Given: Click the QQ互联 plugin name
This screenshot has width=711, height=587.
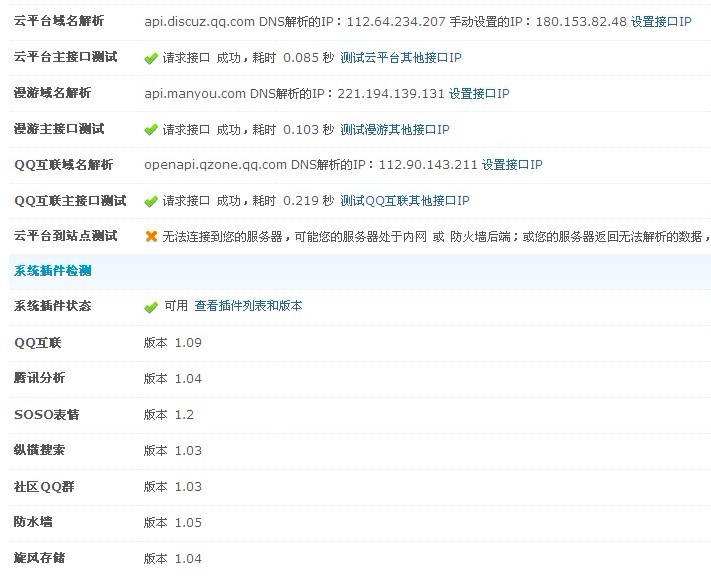Looking at the screenshot, I should (x=38, y=343).
